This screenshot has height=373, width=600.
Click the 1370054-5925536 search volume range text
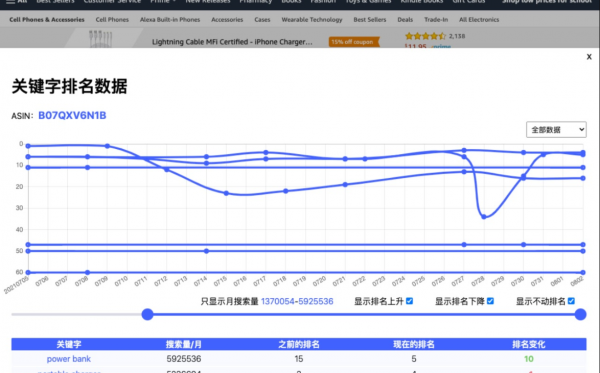(x=297, y=301)
